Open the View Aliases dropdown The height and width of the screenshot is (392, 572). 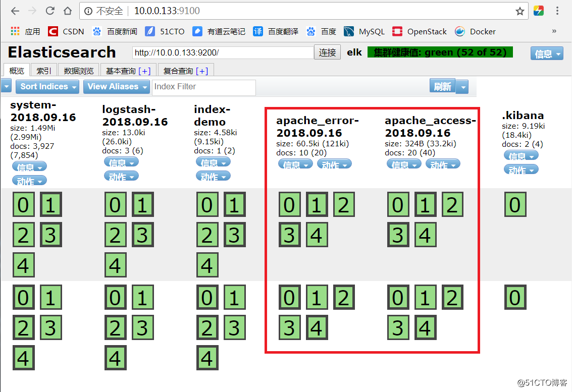click(117, 86)
